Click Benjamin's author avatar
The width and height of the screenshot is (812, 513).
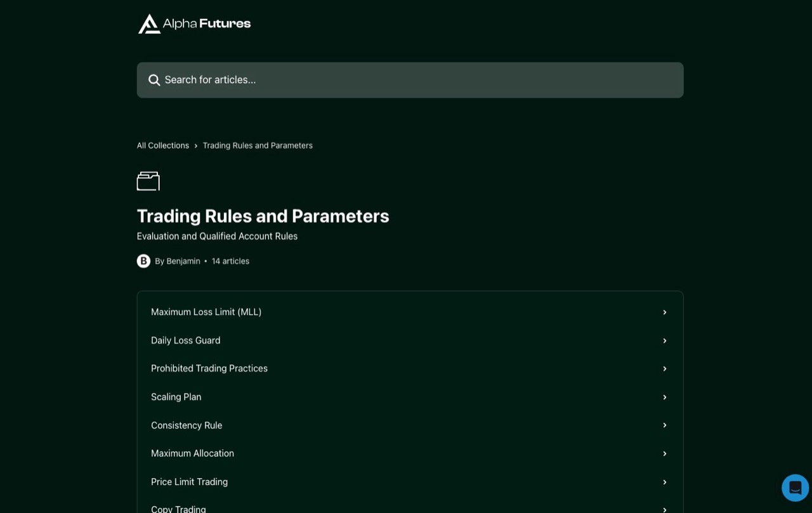(x=144, y=261)
